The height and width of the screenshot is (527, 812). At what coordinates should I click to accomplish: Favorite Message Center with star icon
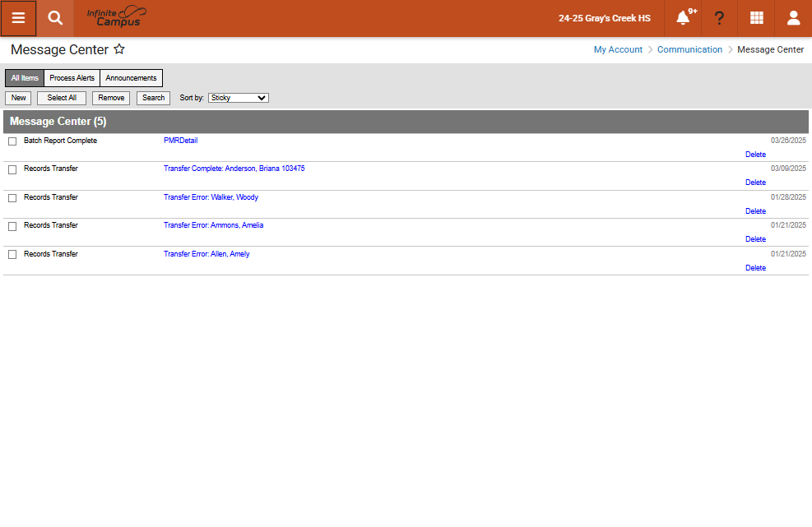119,49
